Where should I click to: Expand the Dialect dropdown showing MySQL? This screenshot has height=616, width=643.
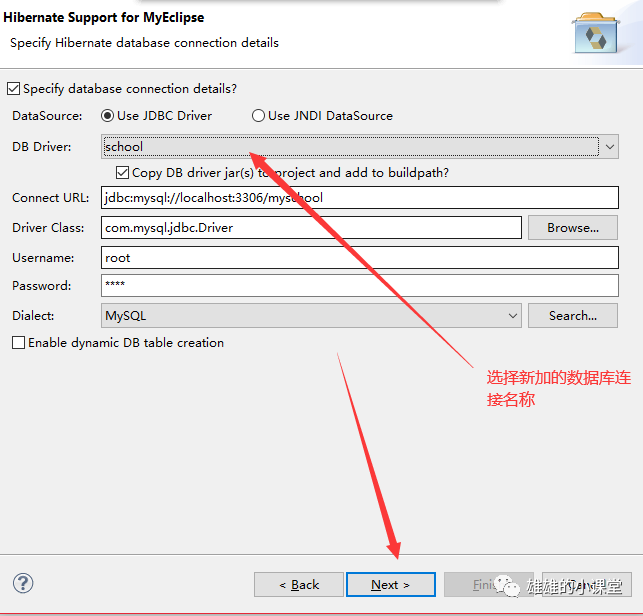tap(311, 316)
